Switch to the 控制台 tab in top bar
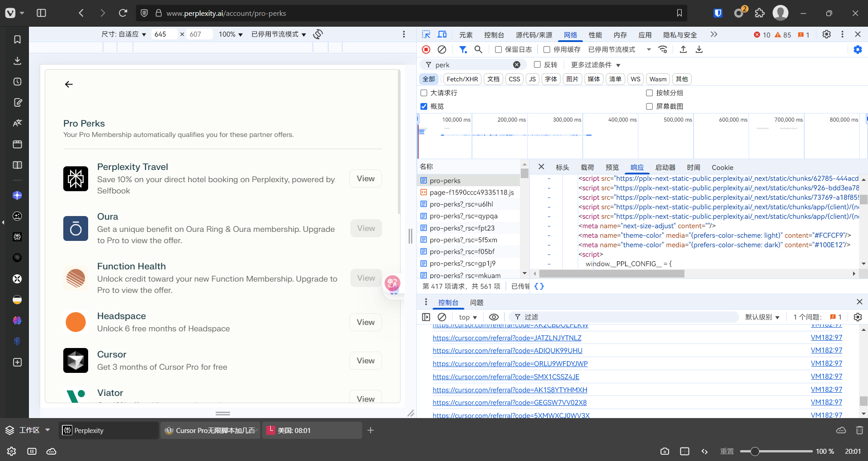Screen dimensions: 868x461 494,35
